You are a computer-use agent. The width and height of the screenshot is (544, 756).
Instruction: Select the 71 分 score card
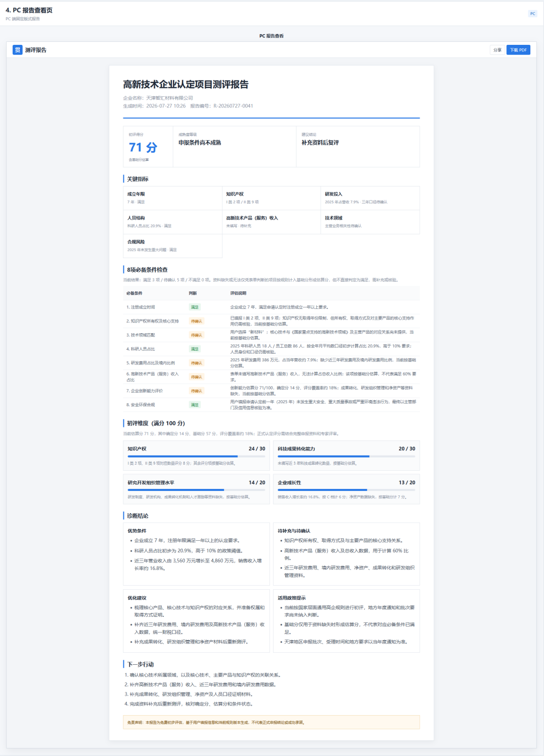(x=148, y=147)
